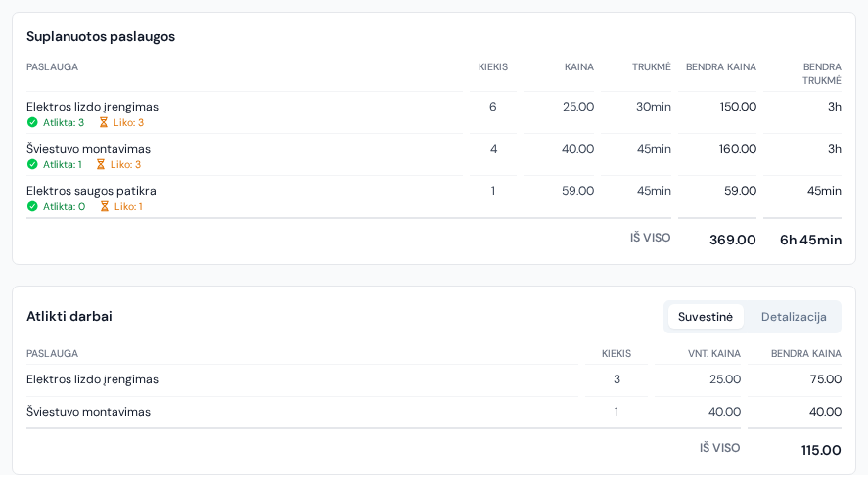Click Šviestuvo montavimas in Atlikti darbai table
This screenshot has width=868, height=487.
89,412
